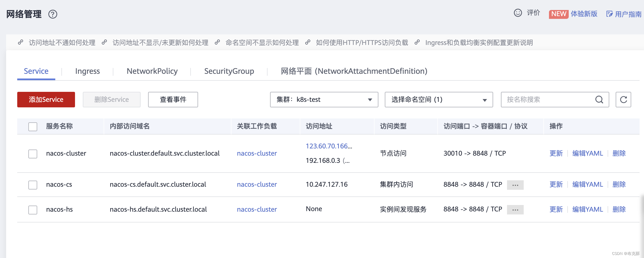Switch to the Ingress tab
The height and width of the screenshot is (258, 644).
(x=88, y=71)
